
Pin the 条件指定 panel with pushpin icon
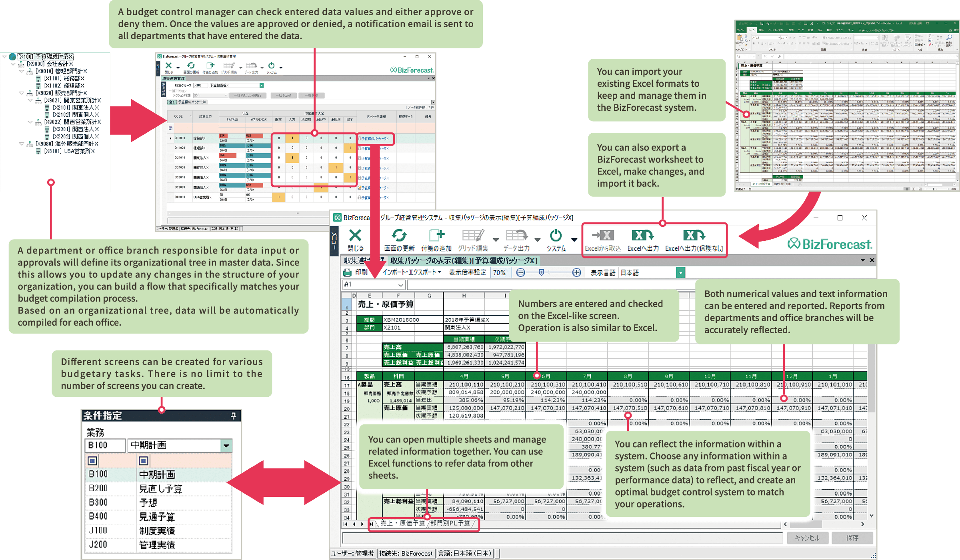[x=234, y=416]
